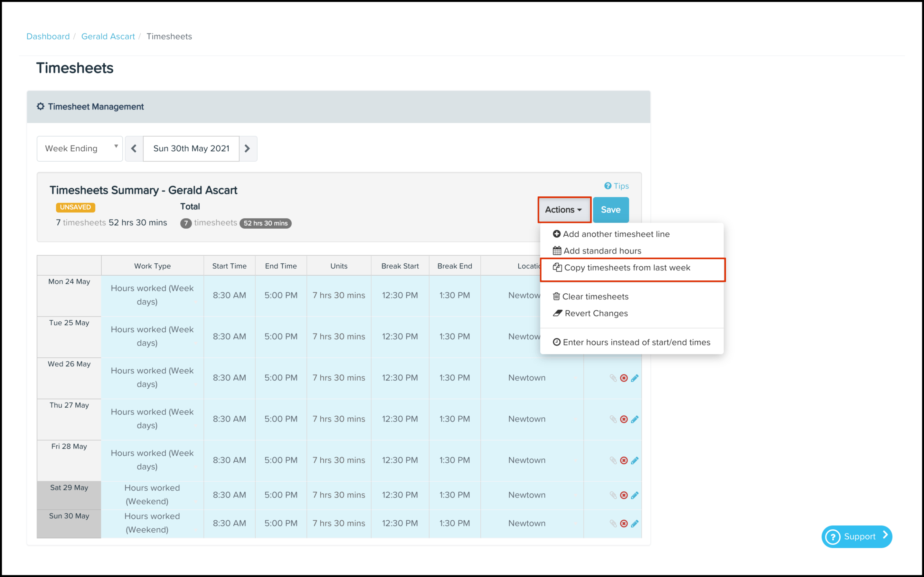This screenshot has height=577, width=924.
Task: Click the pencil edit icon for Sun 30 May
Action: [635, 523]
